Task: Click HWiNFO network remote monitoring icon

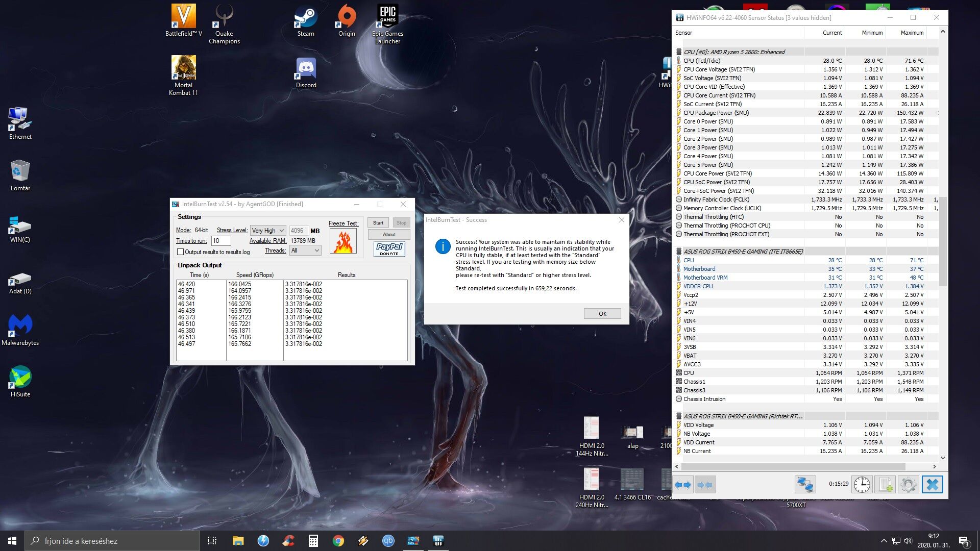Action: tap(805, 485)
